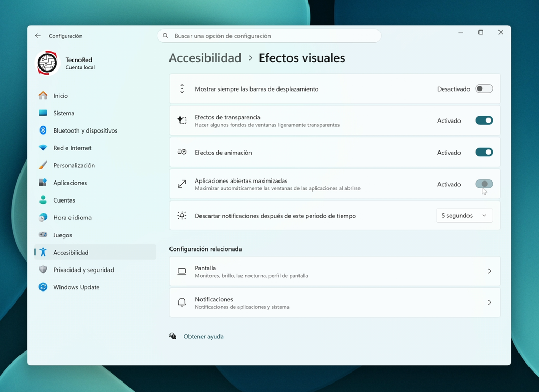Viewport: 539px width, 392px height.
Task: Click the Obtener ayuda link
Action: click(x=204, y=336)
